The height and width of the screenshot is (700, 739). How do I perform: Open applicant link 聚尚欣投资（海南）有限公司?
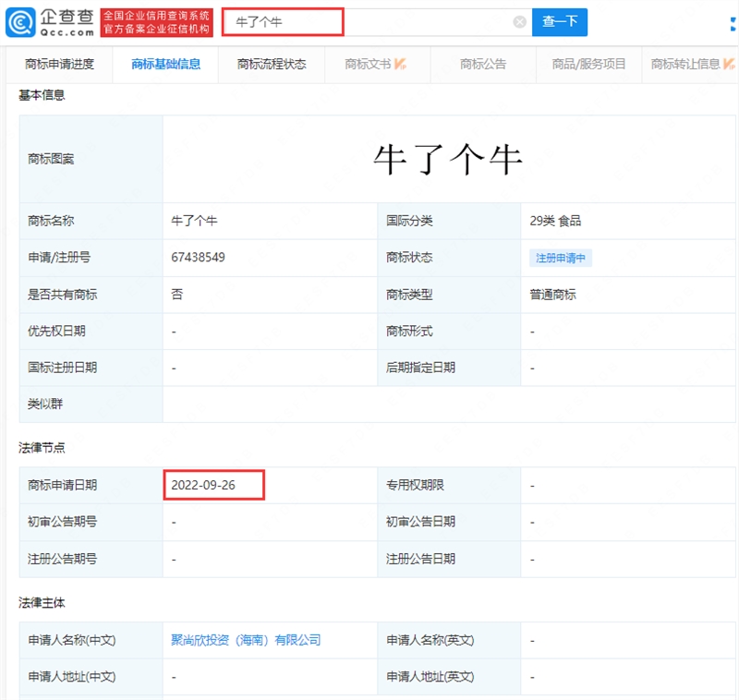[246, 640]
